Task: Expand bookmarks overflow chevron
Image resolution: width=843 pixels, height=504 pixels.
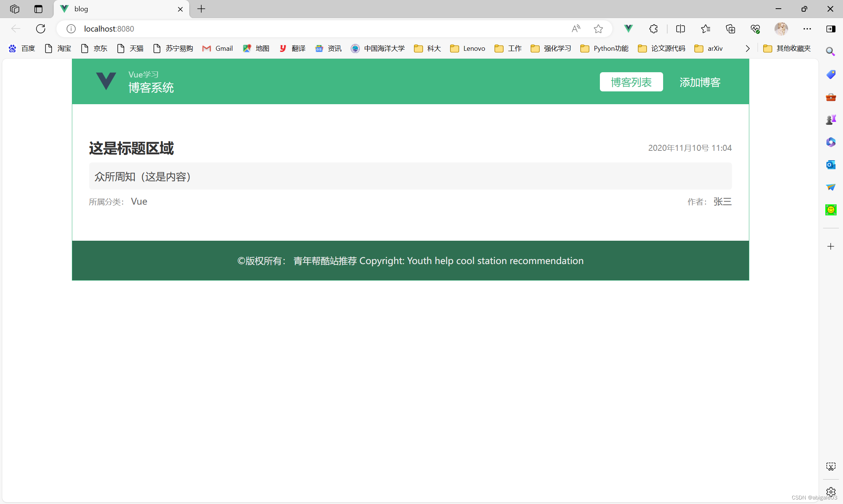Action: tap(747, 49)
